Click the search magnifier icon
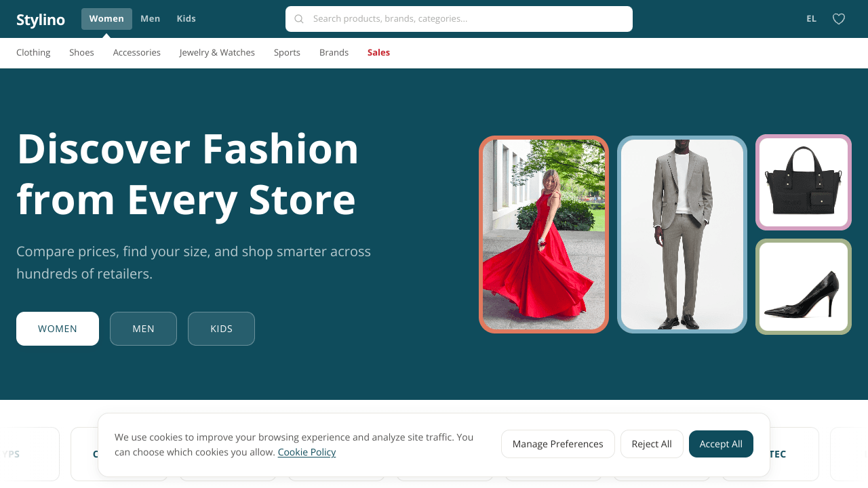The width and height of the screenshot is (868, 488). [299, 19]
